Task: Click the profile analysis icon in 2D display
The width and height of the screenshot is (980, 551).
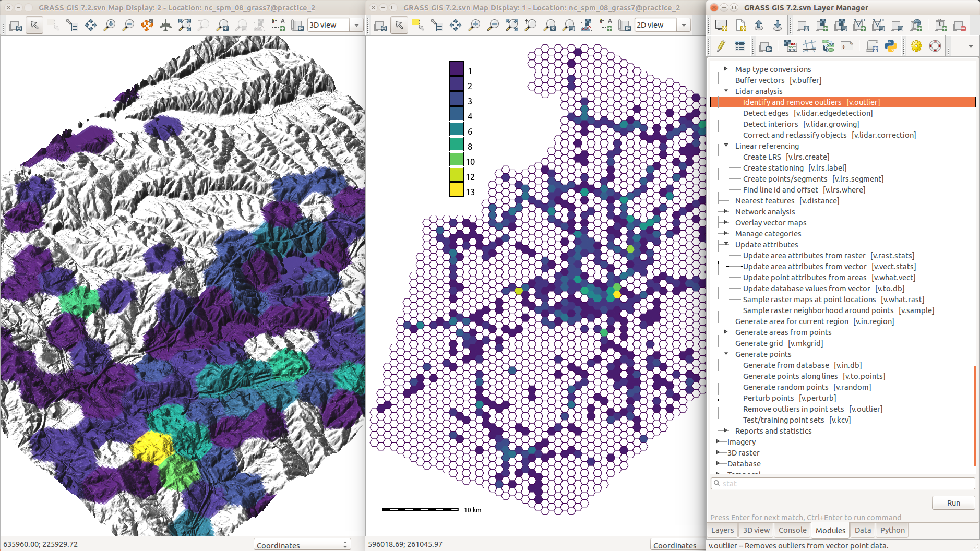Action: coord(587,26)
